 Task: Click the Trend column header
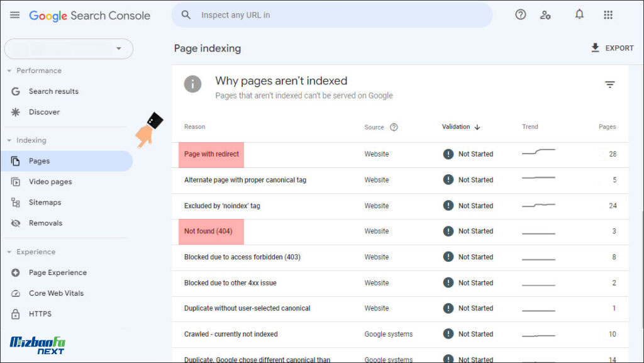pos(530,127)
